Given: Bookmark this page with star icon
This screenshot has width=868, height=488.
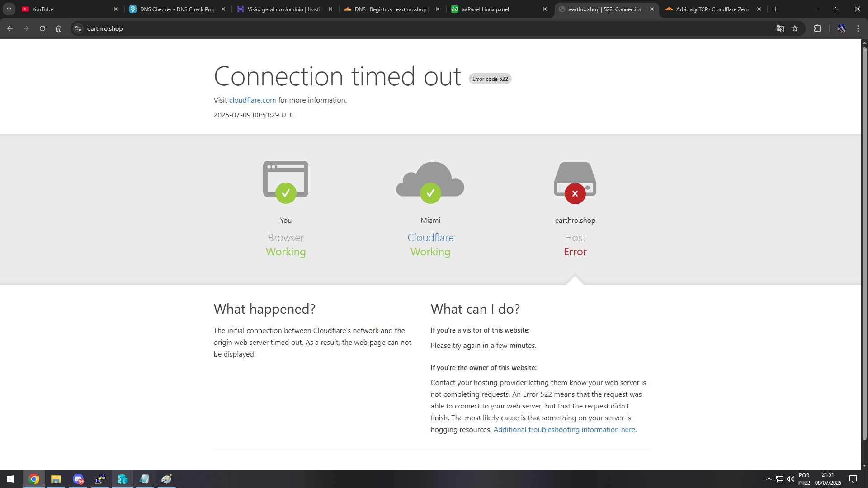Looking at the screenshot, I should [795, 28].
